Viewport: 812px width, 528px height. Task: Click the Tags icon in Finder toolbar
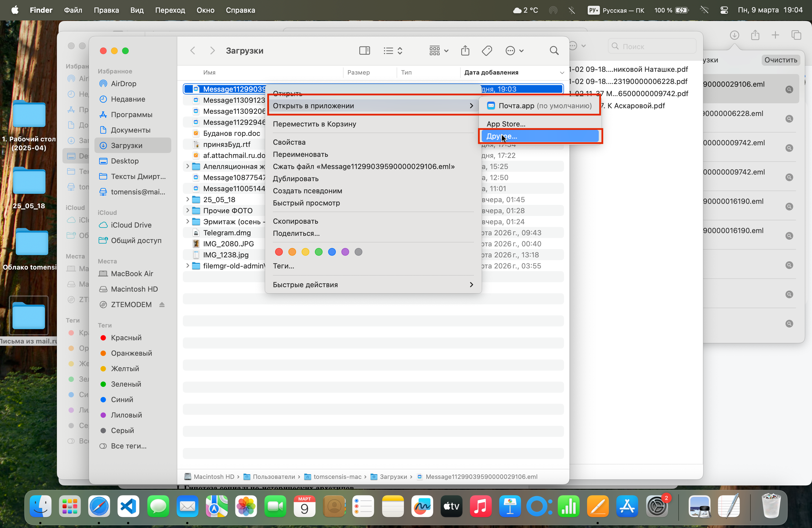(487, 51)
